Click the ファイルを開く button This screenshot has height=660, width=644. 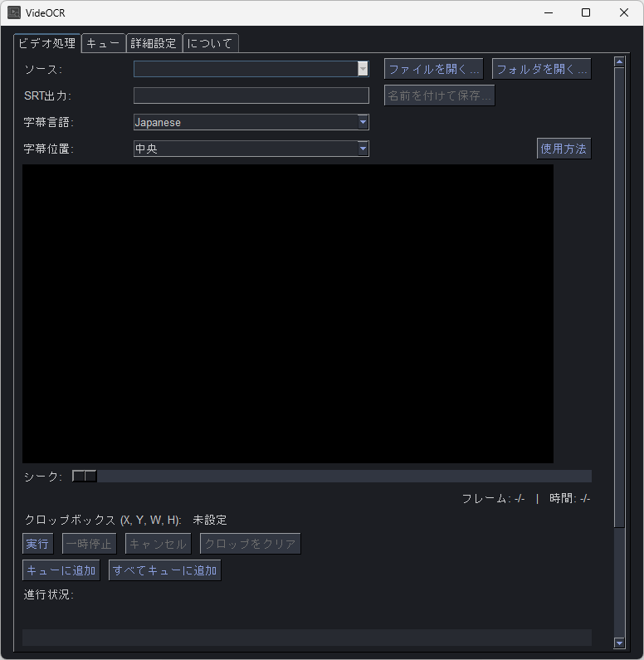tap(433, 69)
